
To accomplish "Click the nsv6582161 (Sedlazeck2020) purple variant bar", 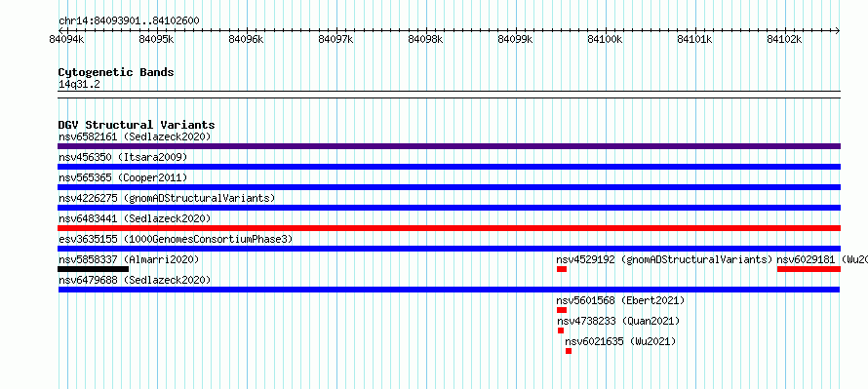I will (x=449, y=146).
